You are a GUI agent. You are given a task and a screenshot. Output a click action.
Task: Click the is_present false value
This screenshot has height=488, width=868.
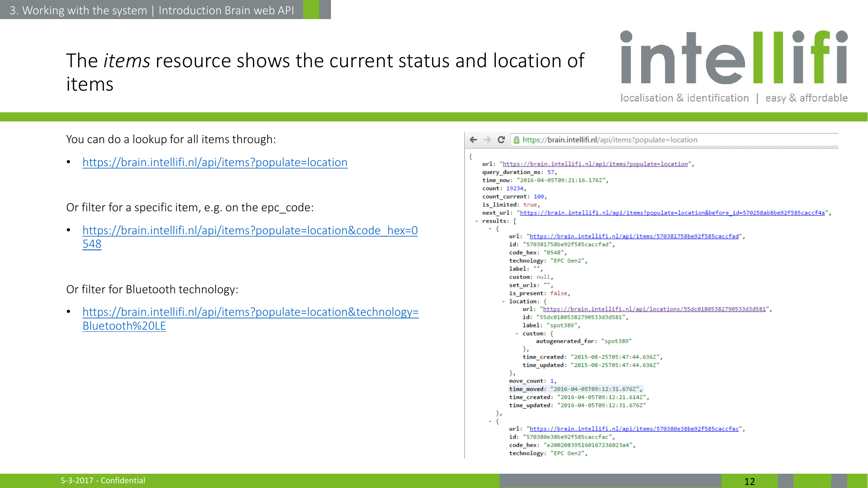[559, 294]
